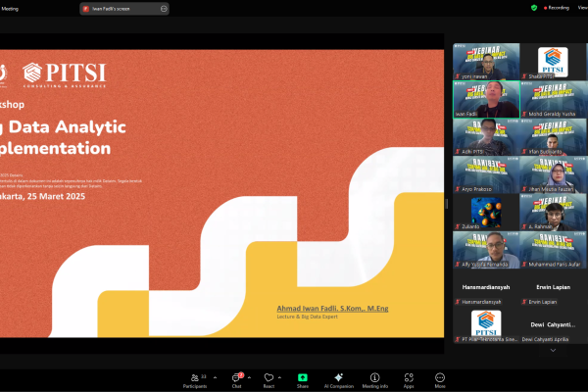Select the Iwan Fadli's screen tab
588x392 pixels.
pos(124,9)
